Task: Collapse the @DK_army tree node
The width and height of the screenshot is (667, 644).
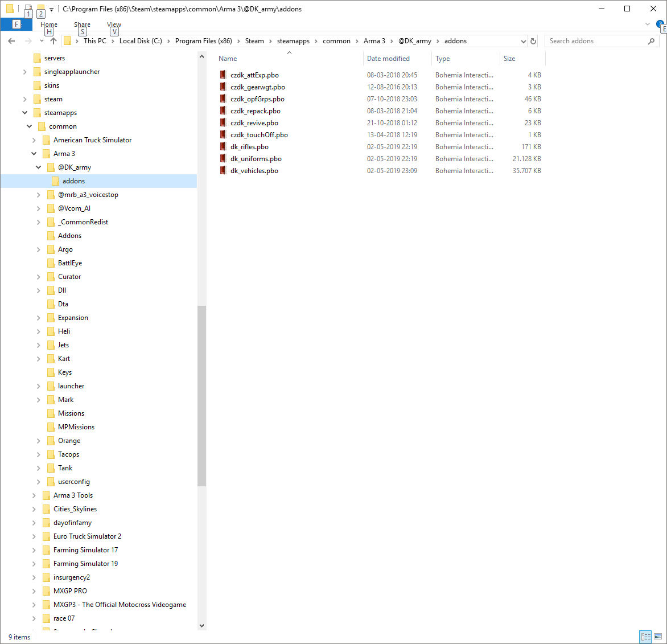Action: (38, 167)
